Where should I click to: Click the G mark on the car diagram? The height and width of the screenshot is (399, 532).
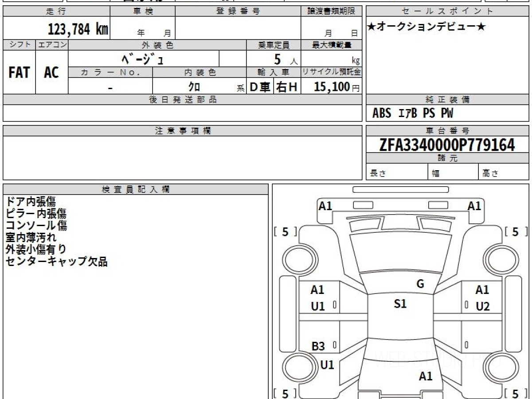[x=420, y=284]
